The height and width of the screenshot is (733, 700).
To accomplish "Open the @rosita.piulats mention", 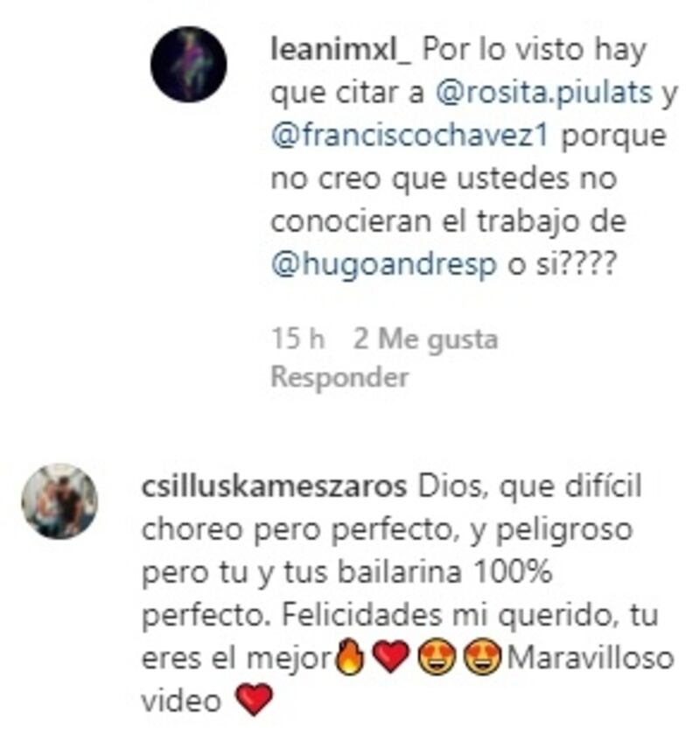I will pos(544,92).
